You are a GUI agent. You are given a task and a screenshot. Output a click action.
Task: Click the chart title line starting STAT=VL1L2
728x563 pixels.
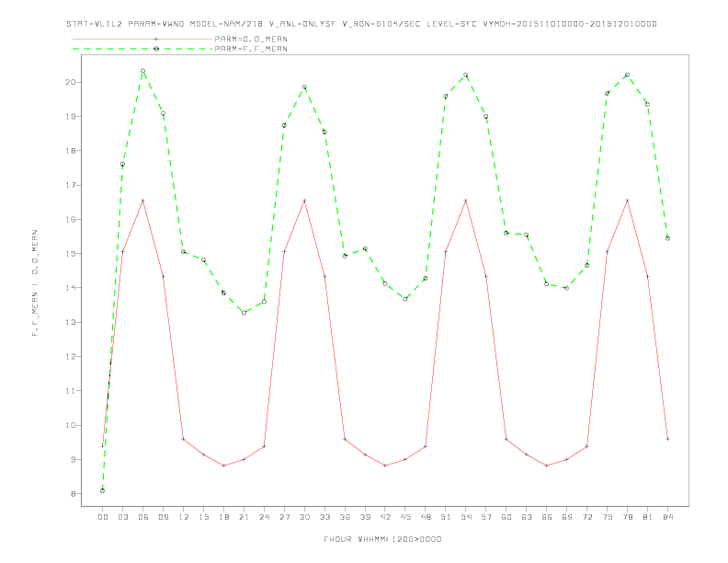coord(361,24)
